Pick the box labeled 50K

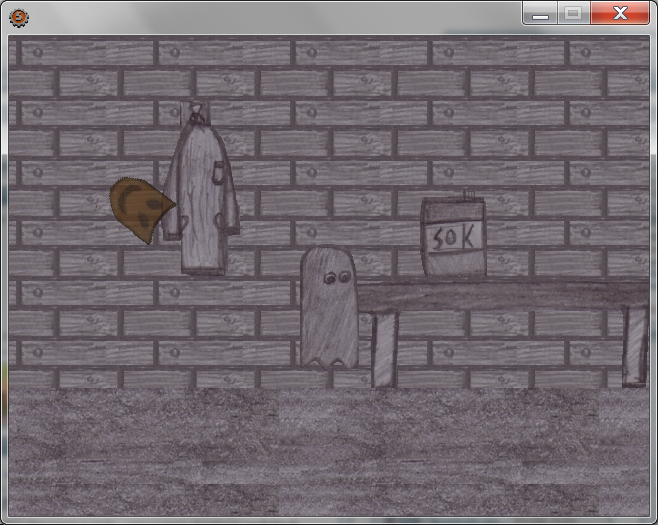tap(453, 238)
